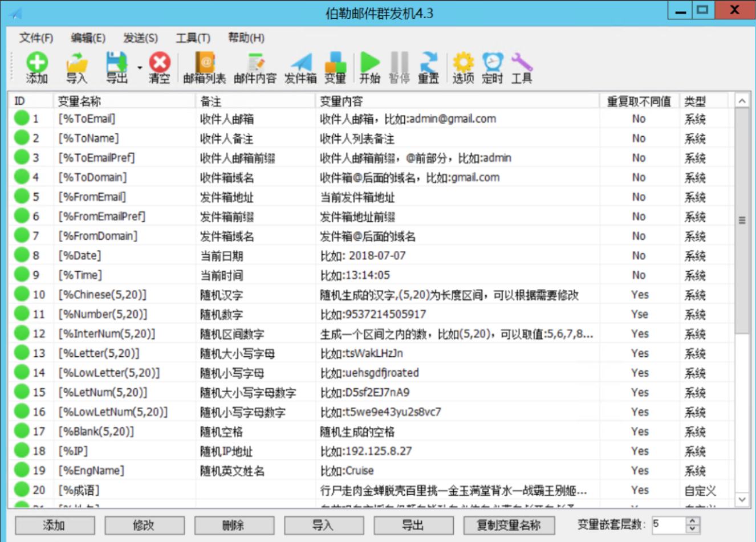Image resolution: width=756 pixels, height=542 pixels.
Task: Click the 删除 (Delete) button at bottom
Action: [x=234, y=525]
